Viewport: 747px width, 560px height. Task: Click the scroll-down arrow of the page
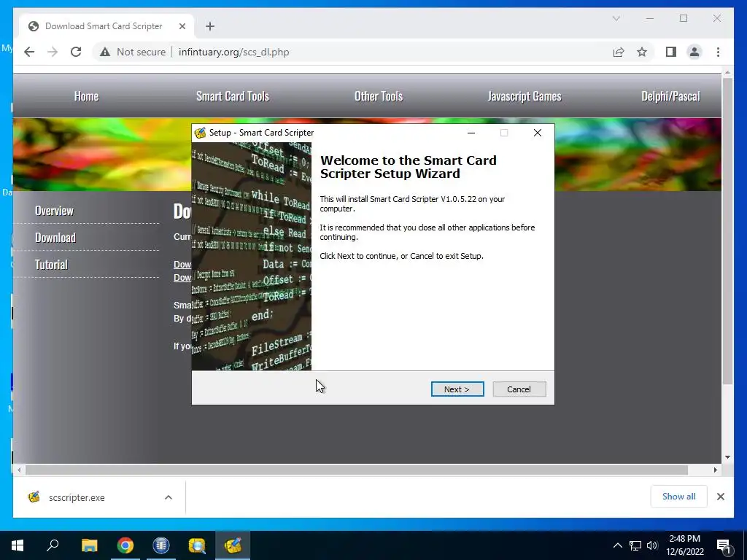click(x=727, y=457)
